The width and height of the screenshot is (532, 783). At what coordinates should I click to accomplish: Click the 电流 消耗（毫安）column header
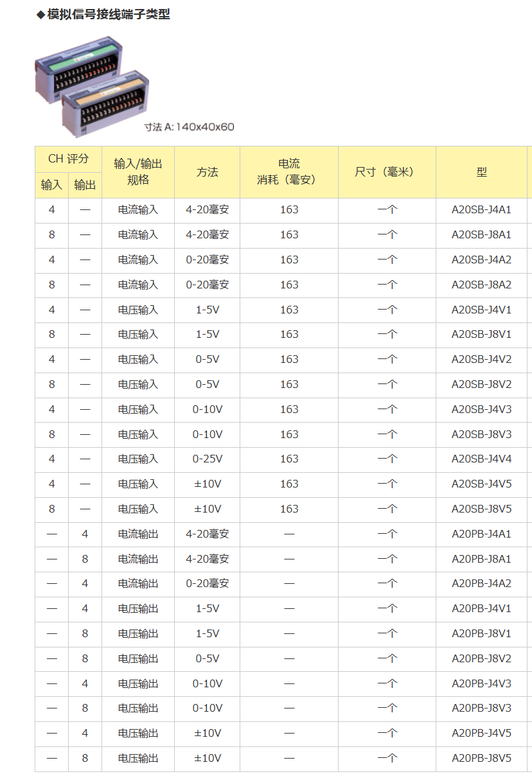tap(288, 172)
